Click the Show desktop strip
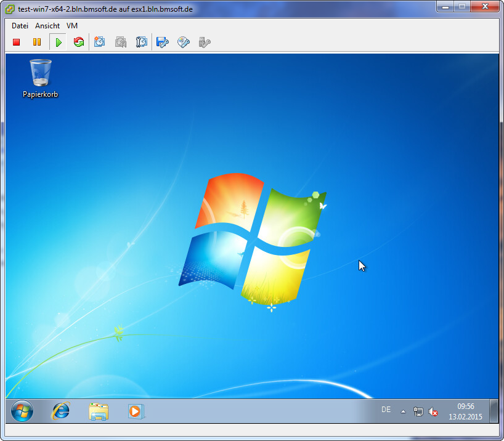Screen dimensions: 504x441 (x=494, y=411)
